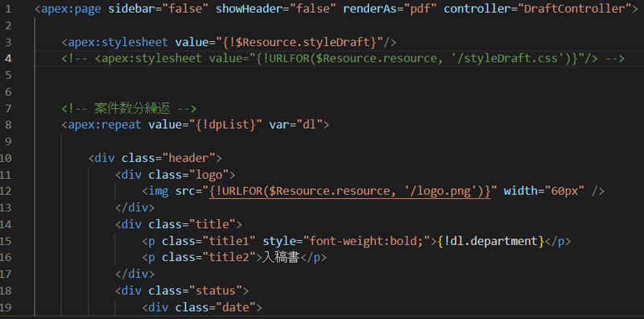This screenshot has height=319, width=644.
Task: Click the "title" class value on line 14
Action: [x=213, y=224]
